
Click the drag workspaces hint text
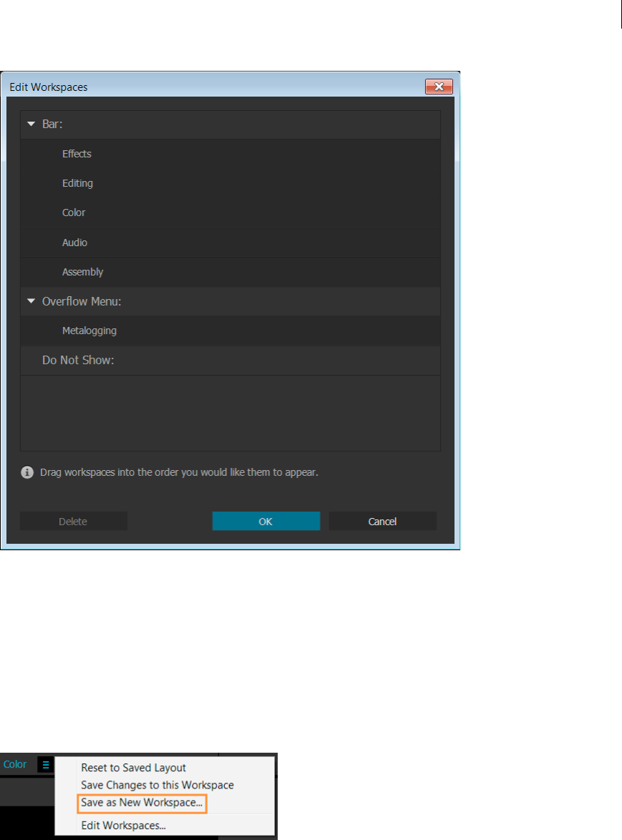click(x=179, y=472)
